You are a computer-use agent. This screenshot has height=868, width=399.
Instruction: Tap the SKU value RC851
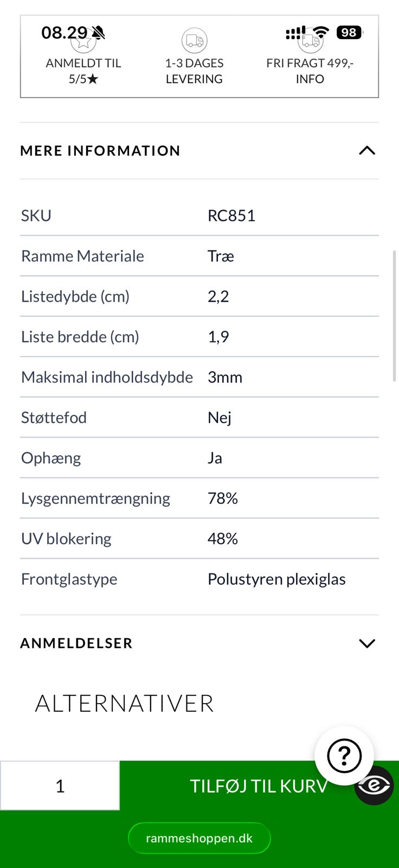(231, 216)
